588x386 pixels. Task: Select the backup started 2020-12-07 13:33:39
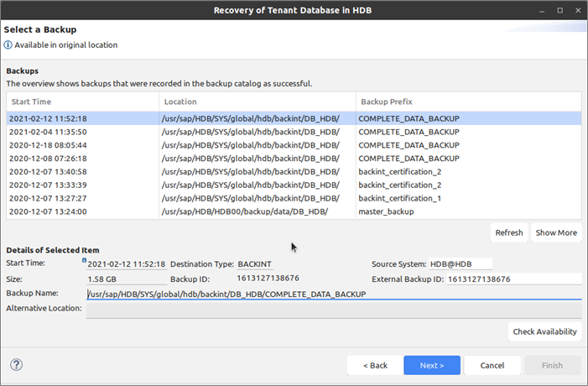(x=294, y=185)
